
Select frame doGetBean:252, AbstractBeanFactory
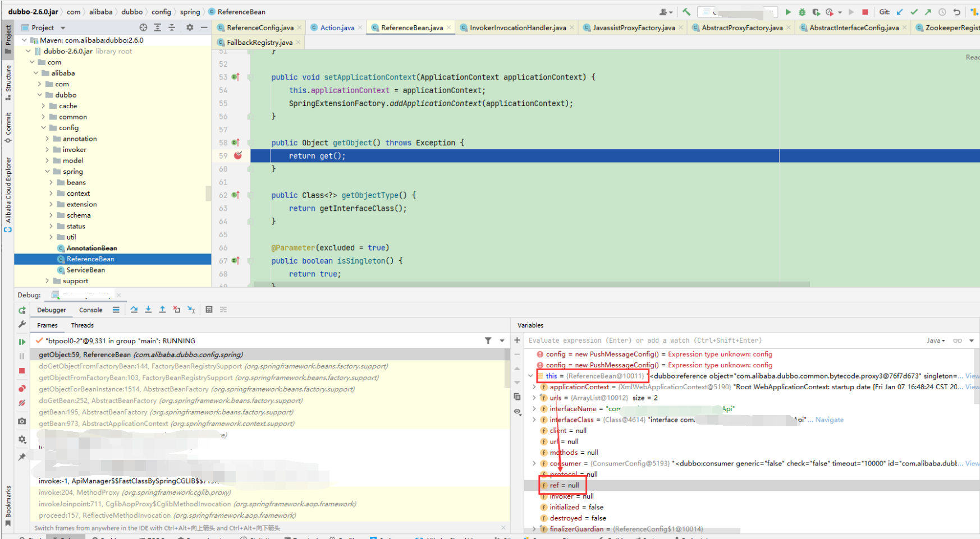click(171, 400)
